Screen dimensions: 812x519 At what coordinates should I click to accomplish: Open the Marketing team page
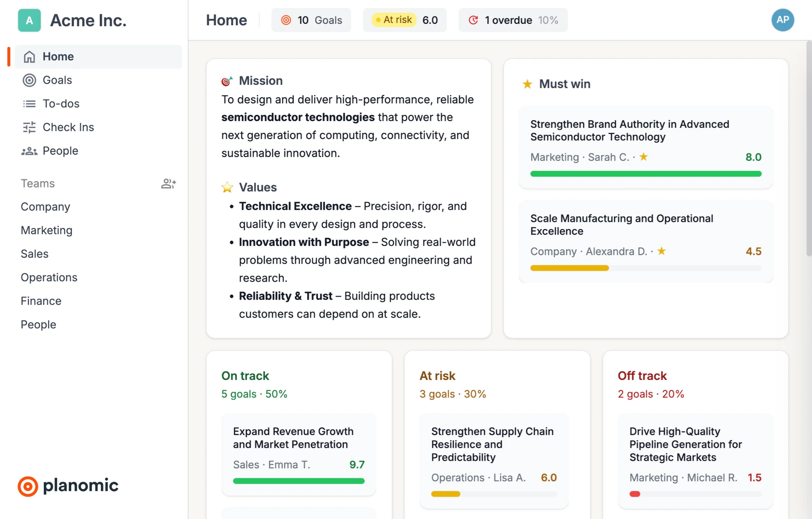(47, 230)
